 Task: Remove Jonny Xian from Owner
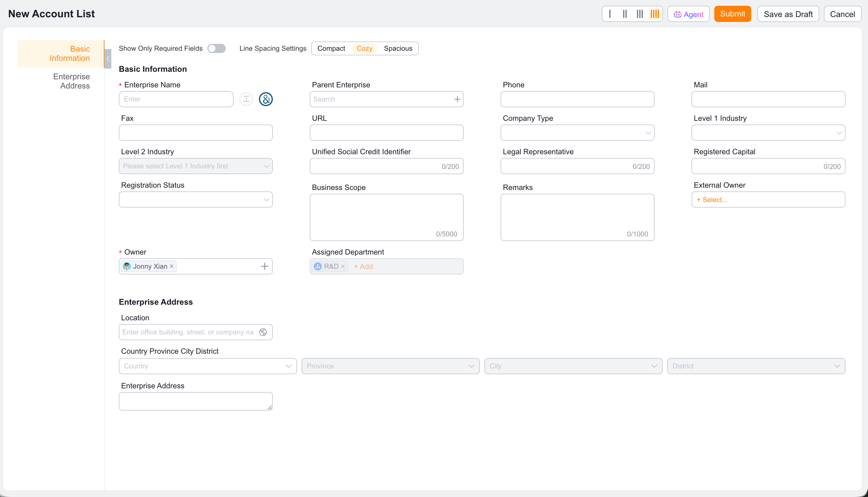[x=172, y=266]
